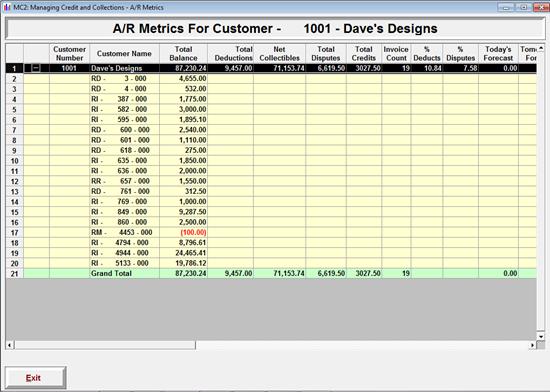
Task: Click the Today's Forecast column header
Action: 498,54
